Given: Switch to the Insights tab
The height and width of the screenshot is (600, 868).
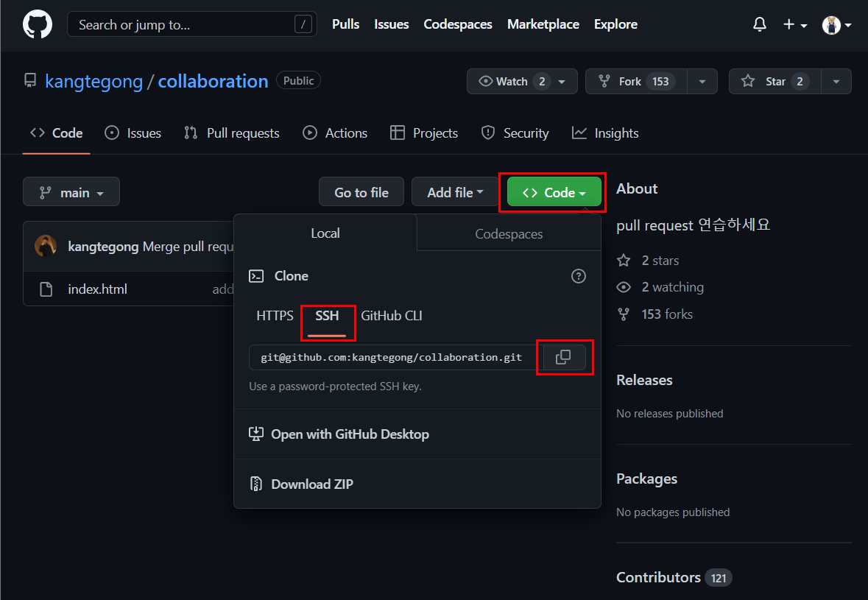Looking at the screenshot, I should [605, 133].
